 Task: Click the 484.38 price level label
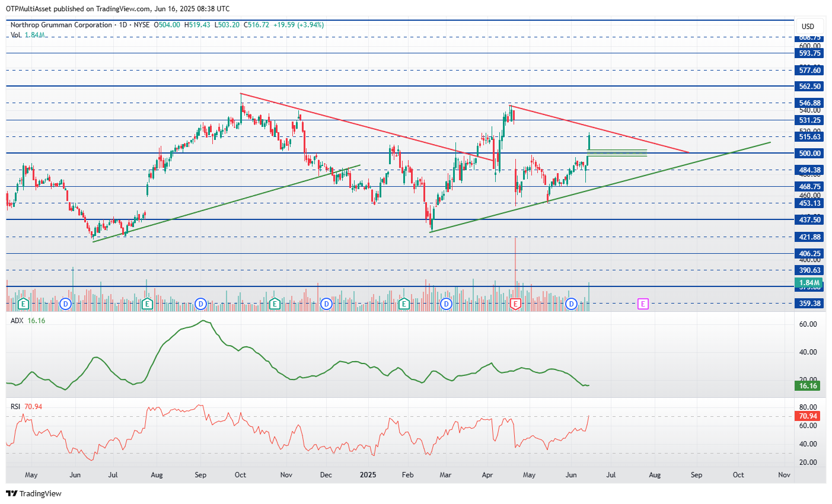click(x=810, y=170)
